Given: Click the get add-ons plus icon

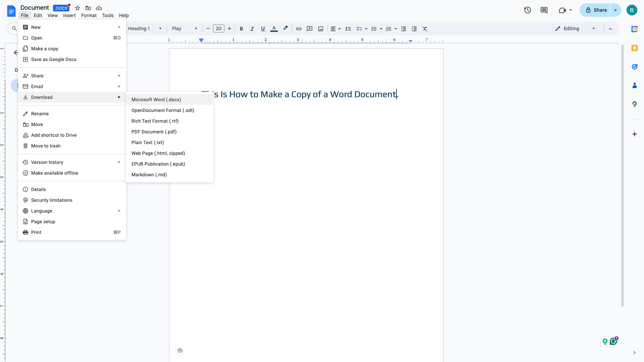Looking at the screenshot, I should pos(634,134).
